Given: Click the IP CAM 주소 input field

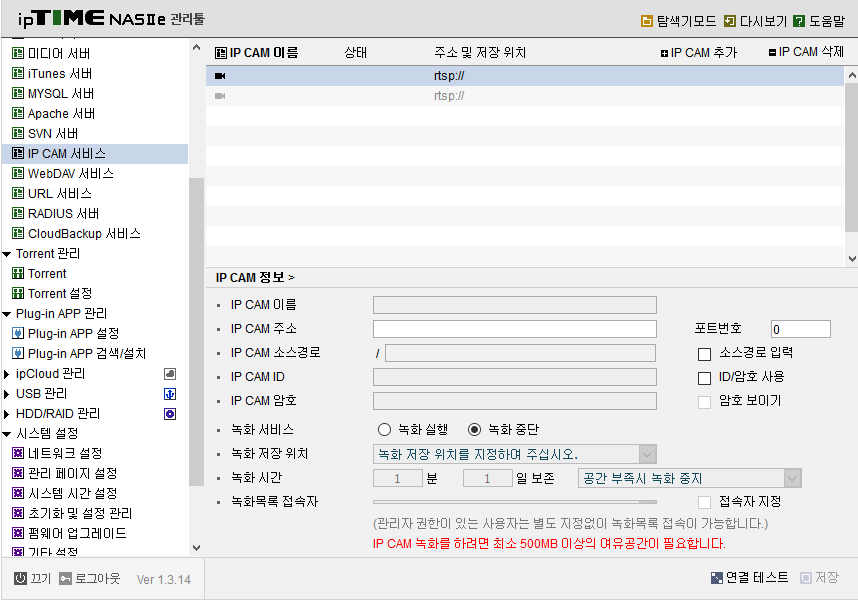Looking at the screenshot, I should (x=514, y=329).
